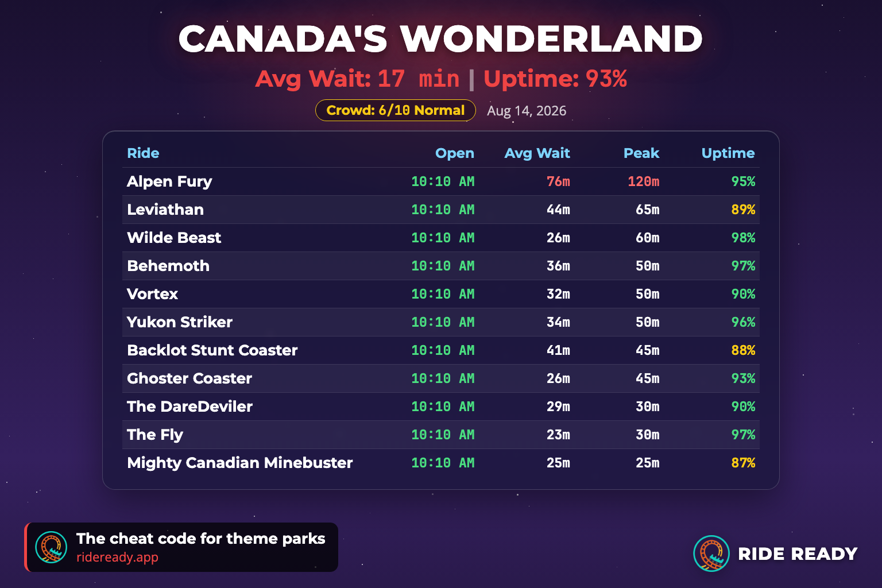Screen dimensions: 882x588
Task: Select the Alpen Fury ride row
Action: [441, 181]
